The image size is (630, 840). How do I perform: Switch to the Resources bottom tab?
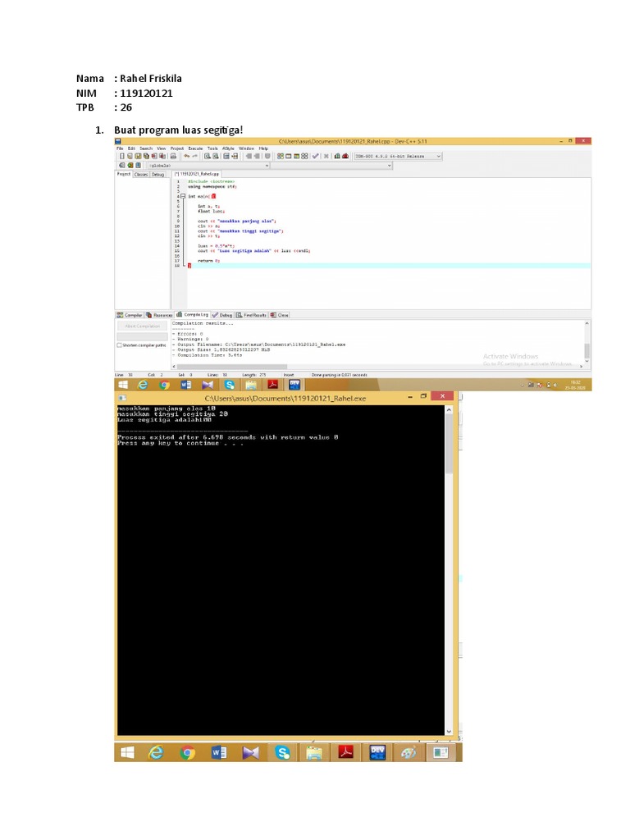pyautogui.click(x=159, y=315)
